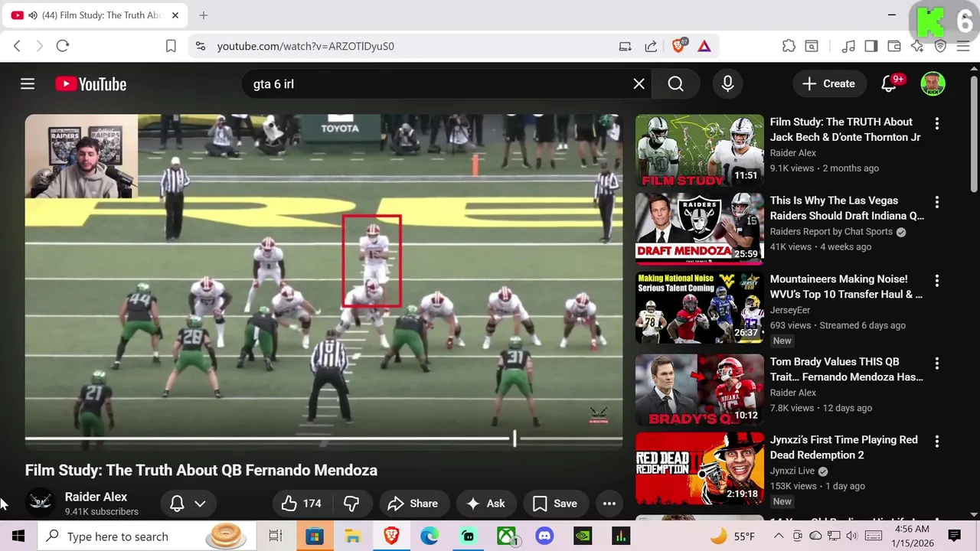This screenshot has height=551, width=980.
Task: Open Mountaineers Making Noise video thumbnail
Action: click(700, 308)
